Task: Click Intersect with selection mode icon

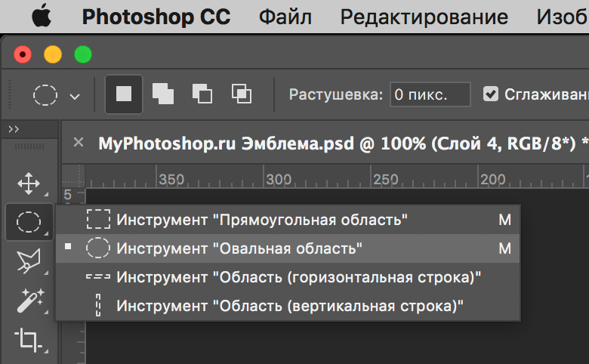Action: [241, 94]
